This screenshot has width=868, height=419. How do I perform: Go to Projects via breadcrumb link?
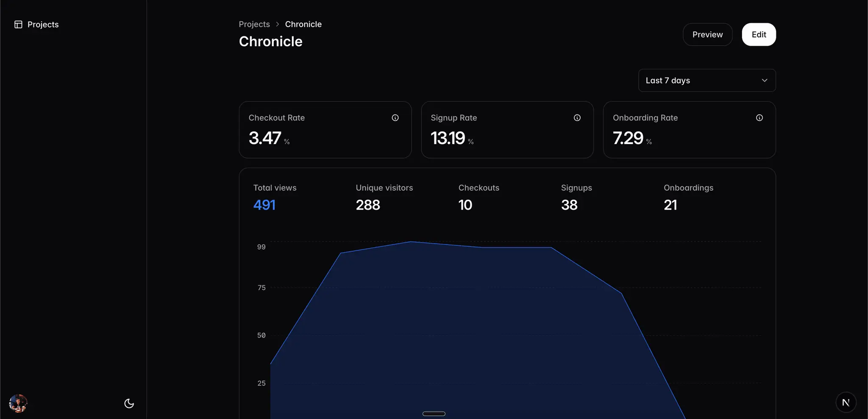[254, 24]
